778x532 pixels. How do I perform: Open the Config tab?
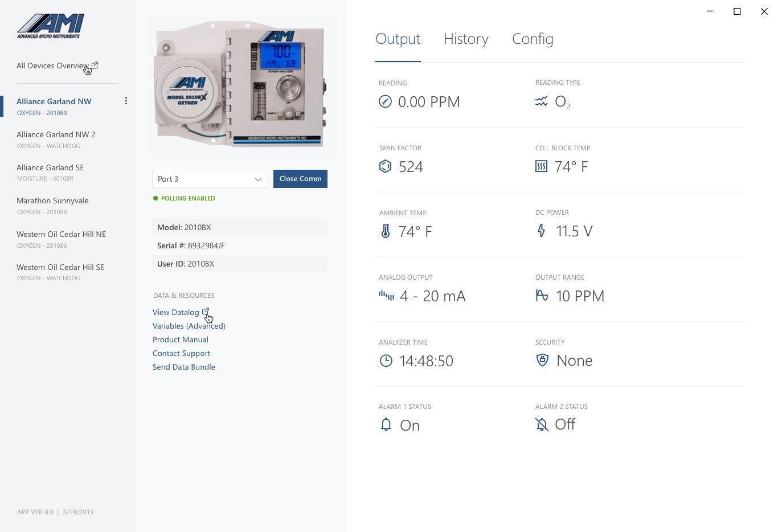533,39
